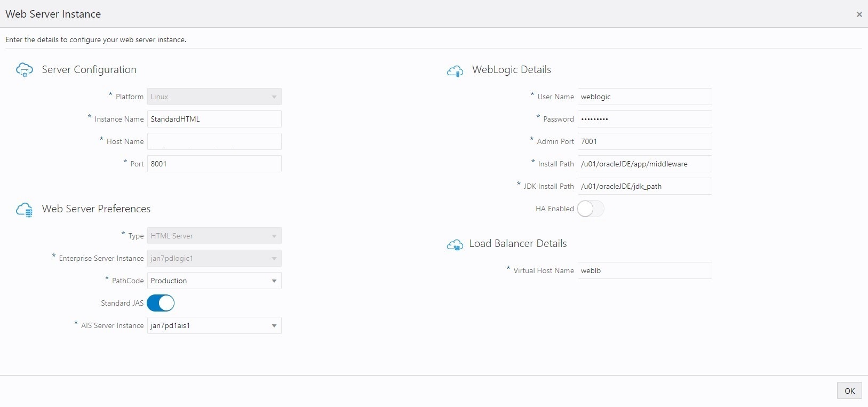This screenshot has height=407, width=868.
Task: Click the Admin Port label
Action: pos(555,141)
